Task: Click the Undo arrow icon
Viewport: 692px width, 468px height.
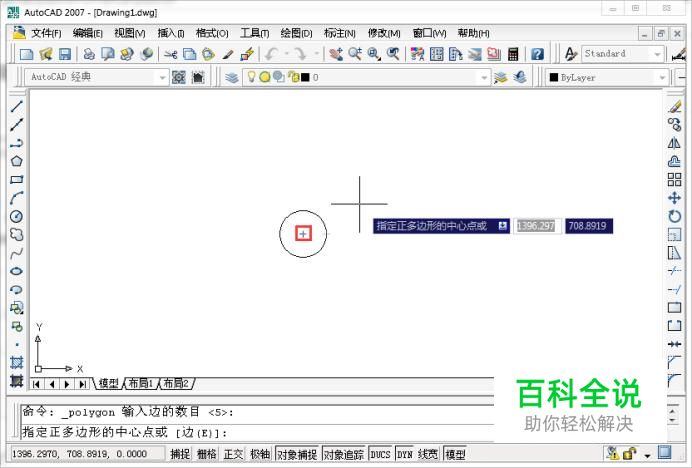Action: [x=271, y=54]
